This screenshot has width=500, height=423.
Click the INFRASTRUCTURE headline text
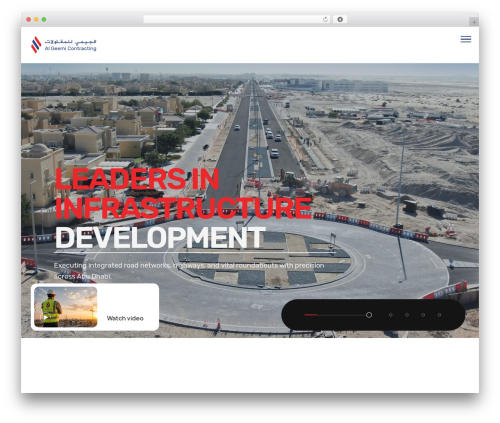click(x=183, y=208)
